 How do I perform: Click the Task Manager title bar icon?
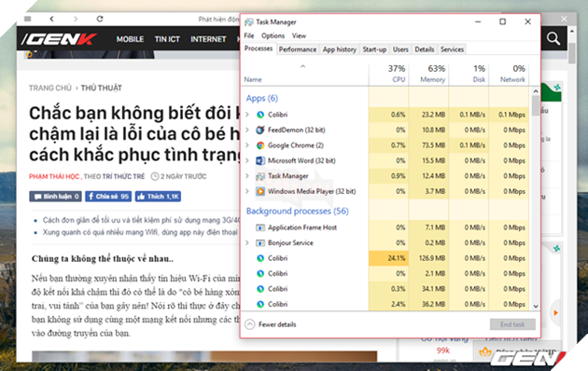pyautogui.click(x=248, y=22)
